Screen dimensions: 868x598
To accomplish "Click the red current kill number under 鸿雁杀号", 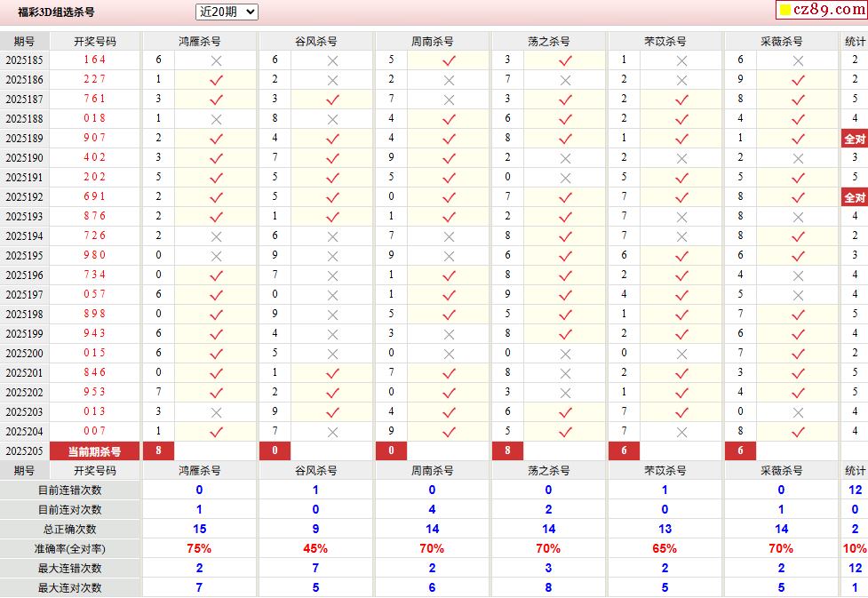I will point(158,450).
